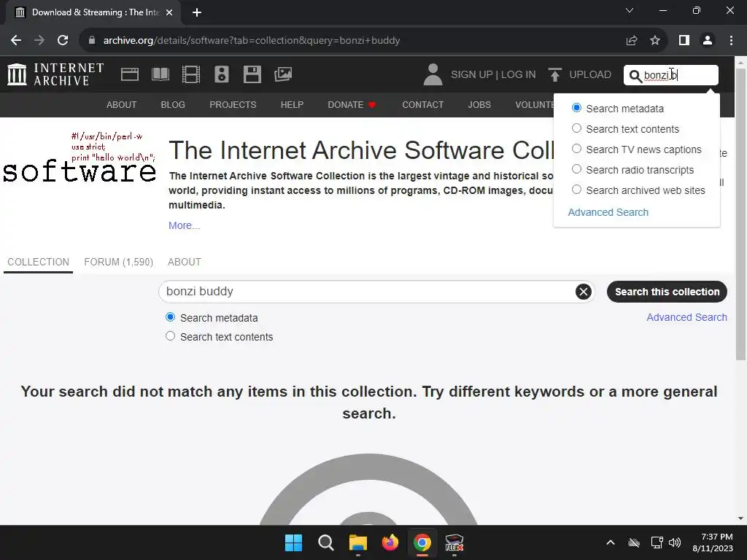Screen dimensions: 747x560
Task: Click SIGN UP link
Action: (472, 75)
